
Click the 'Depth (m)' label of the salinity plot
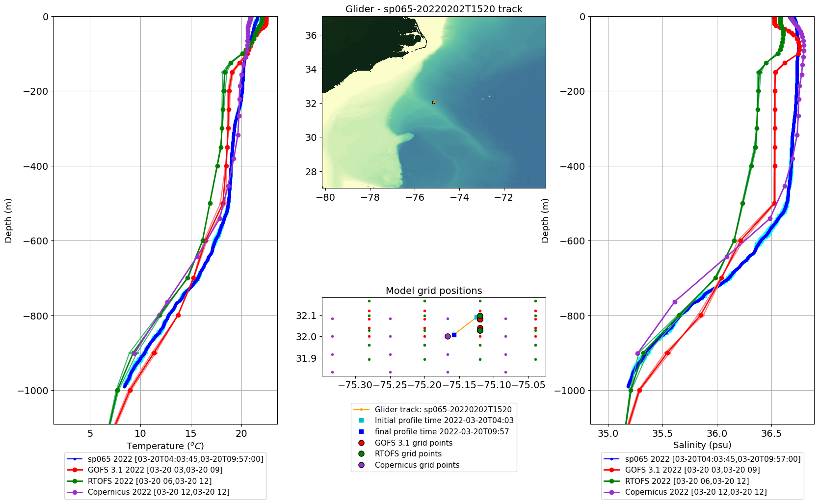(x=545, y=220)
